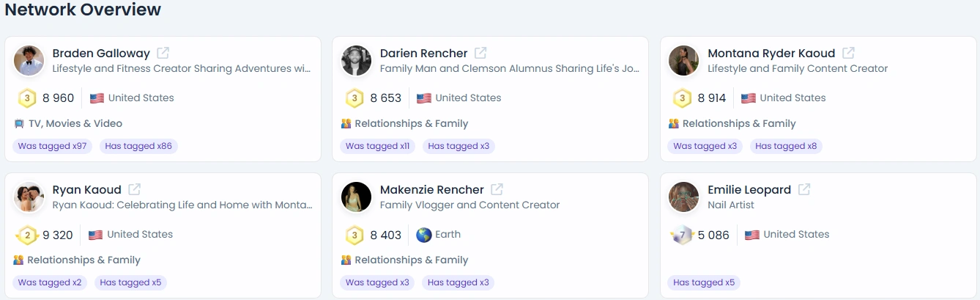This screenshot has height=300, width=980.
Task: Open Montana Ryder Kaoud's external link icon
Action: click(848, 53)
